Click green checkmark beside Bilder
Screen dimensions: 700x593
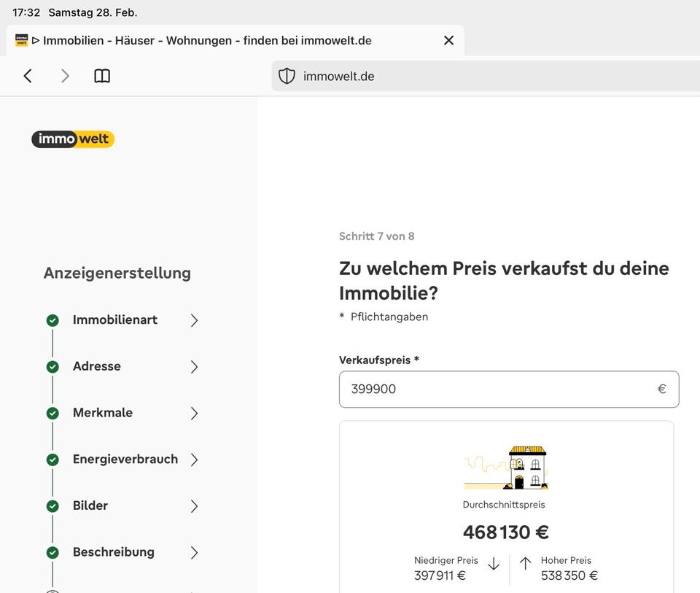point(52,506)
